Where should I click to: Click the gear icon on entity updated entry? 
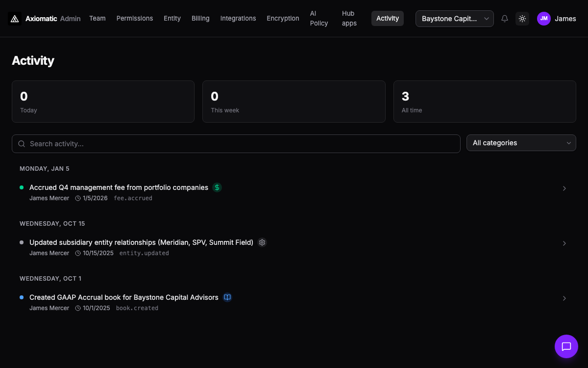(x=262, y=242)
